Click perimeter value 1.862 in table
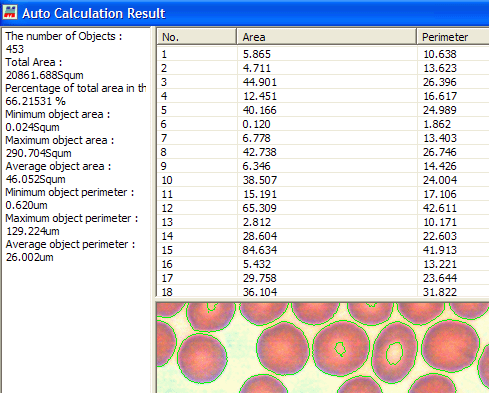Viewport: 489px width, 393px height. click(437, 124)
